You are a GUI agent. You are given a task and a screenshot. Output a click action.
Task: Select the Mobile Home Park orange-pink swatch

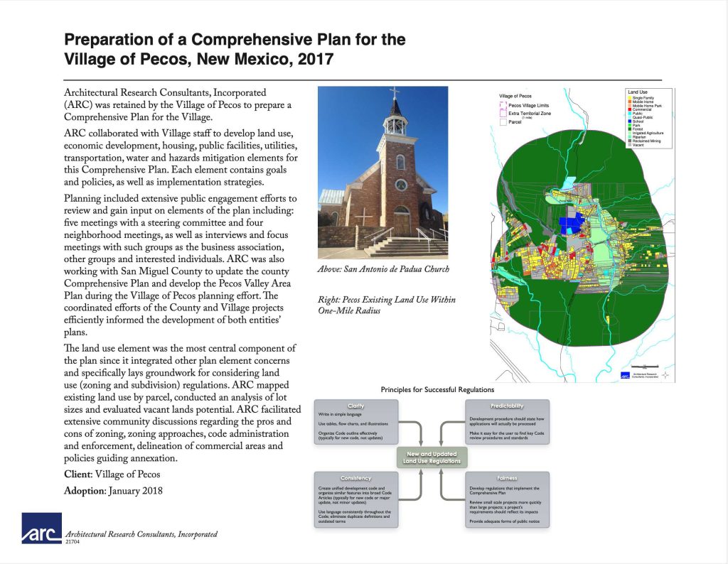(630, 105)
